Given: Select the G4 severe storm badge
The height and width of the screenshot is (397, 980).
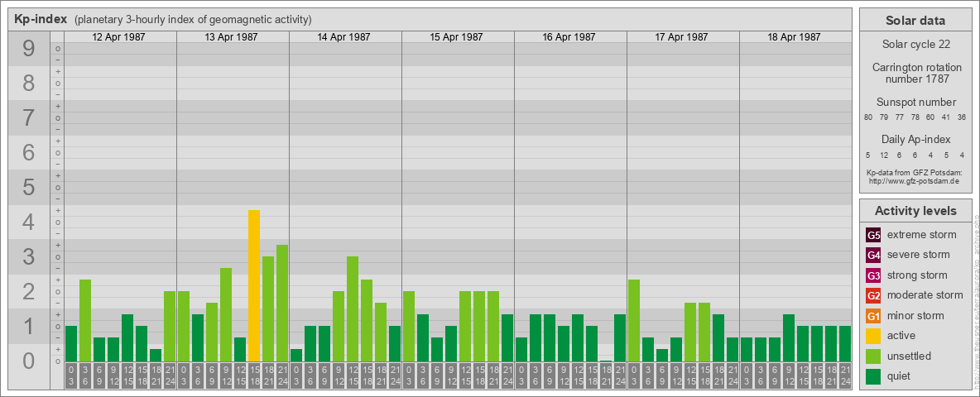Looking at the screenshot, I should [x=874, y=255].
